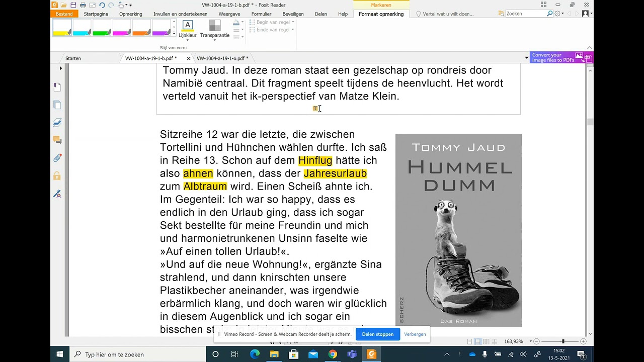Open Google Chrome from the taskbar
The image size is (644, 362).
333,354
